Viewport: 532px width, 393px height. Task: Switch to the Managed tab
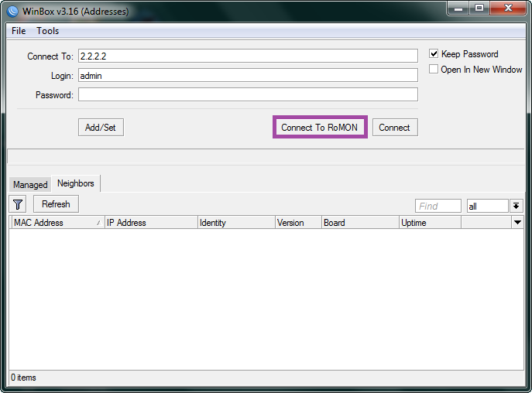coord(30,185)
